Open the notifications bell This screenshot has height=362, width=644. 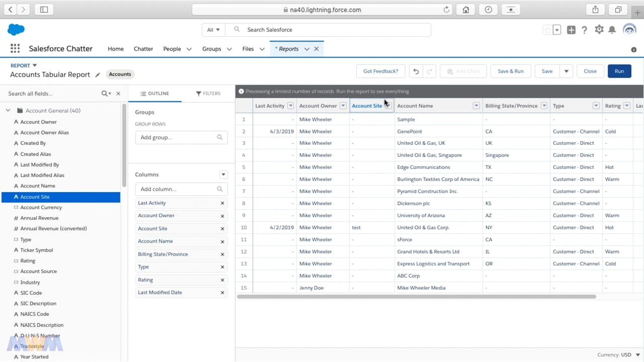612,30
